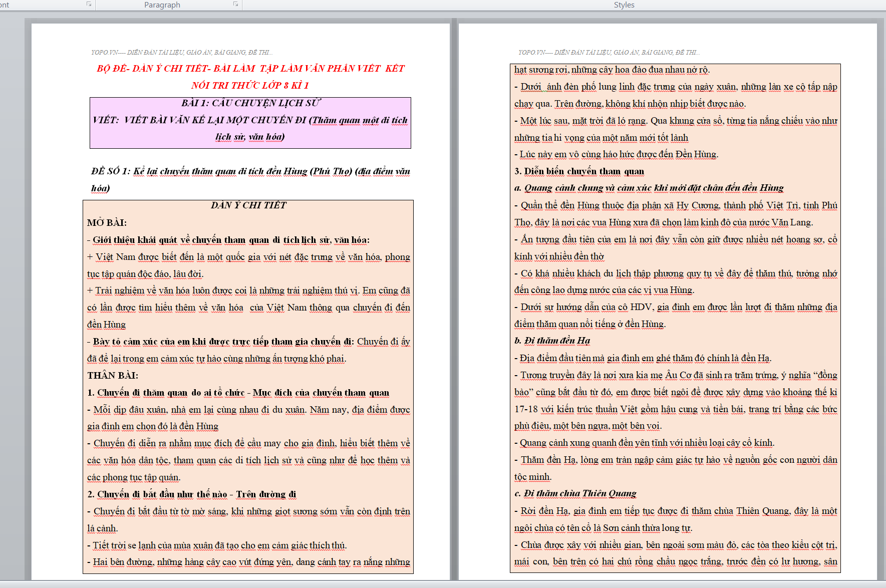The image size is (886, 588).
Task: Click the 'MỞ BÀI:' heading
Action: point(107,223)
